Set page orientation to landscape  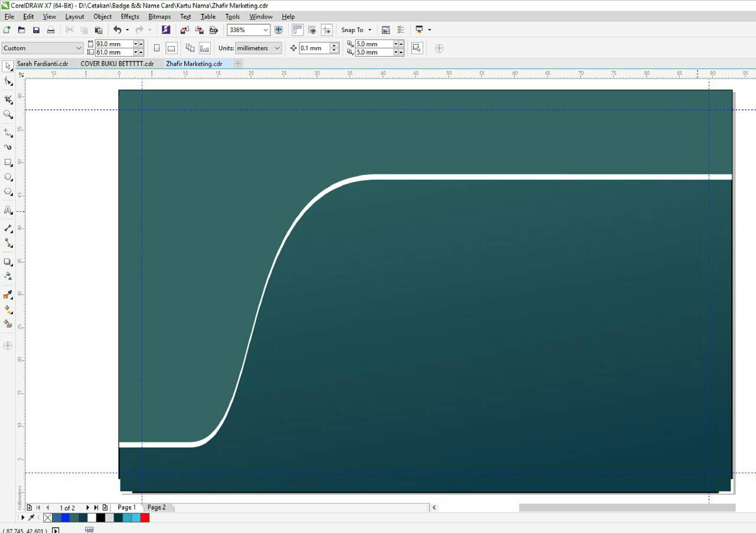pos(171,48)
